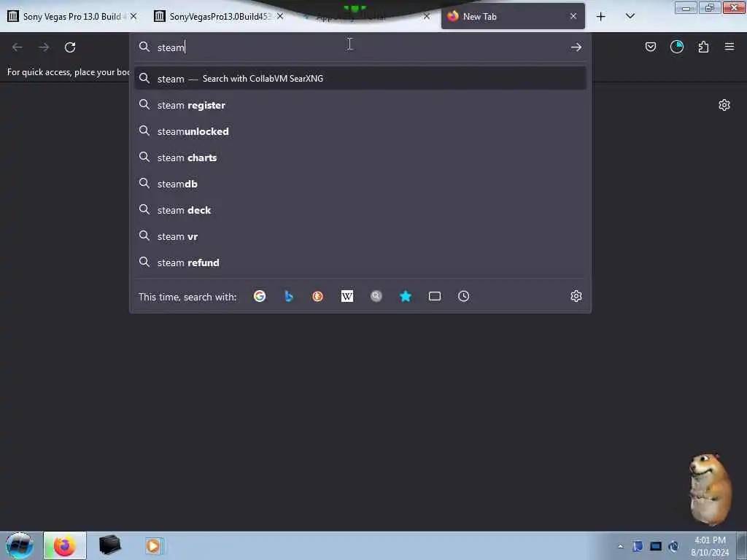This screenshot has width=747, height=560.
Task: Pick the steam deck suggestion
Action: pos(360,209)
